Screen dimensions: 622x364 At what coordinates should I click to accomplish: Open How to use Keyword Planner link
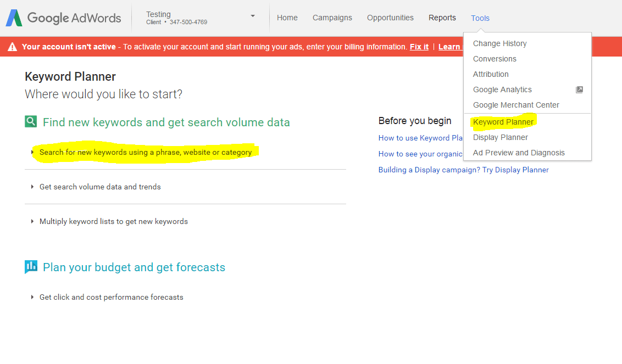[x=420, y=138]
